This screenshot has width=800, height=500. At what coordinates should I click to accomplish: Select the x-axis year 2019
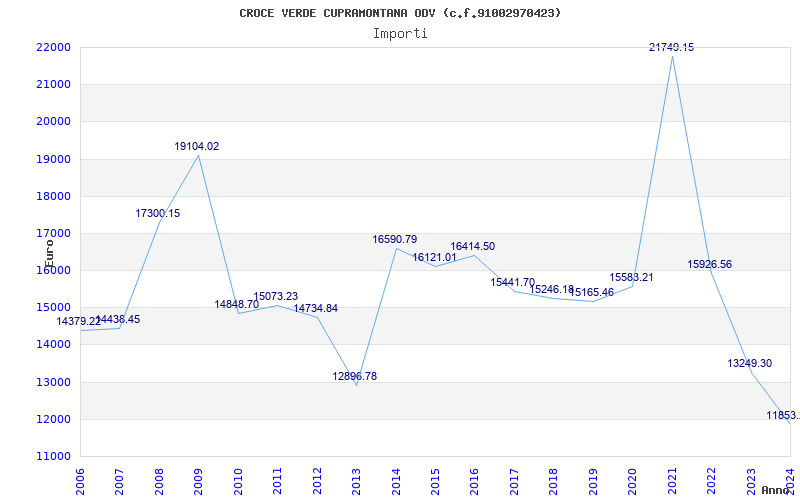[x=593, y=482]
